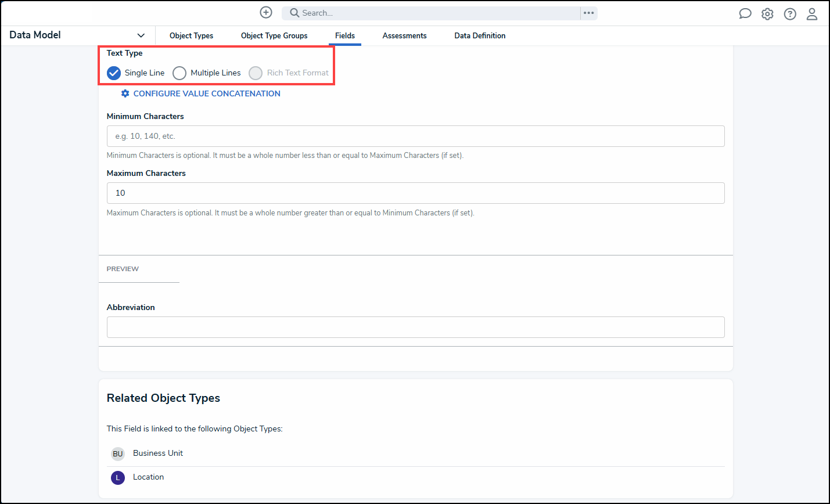
Task: Switch to the Object Types tab
Action: pyautogui.click(x=191, y=36)
